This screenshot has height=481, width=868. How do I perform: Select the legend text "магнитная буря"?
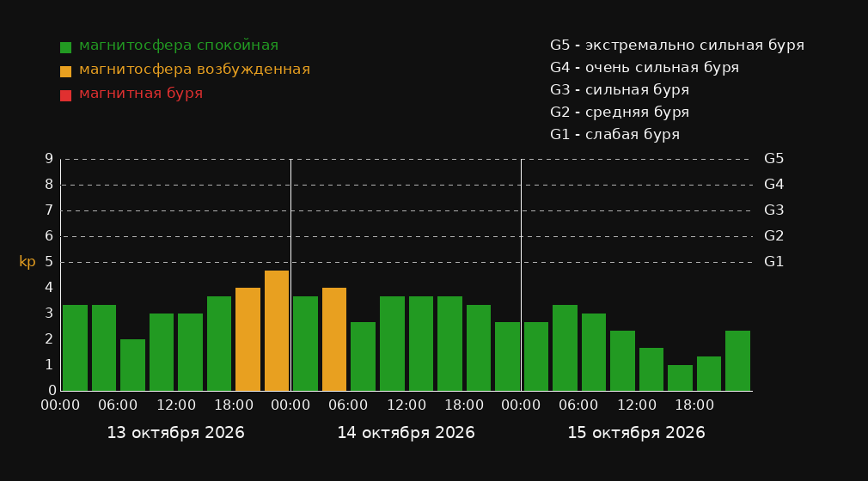[x=141, y=94]
